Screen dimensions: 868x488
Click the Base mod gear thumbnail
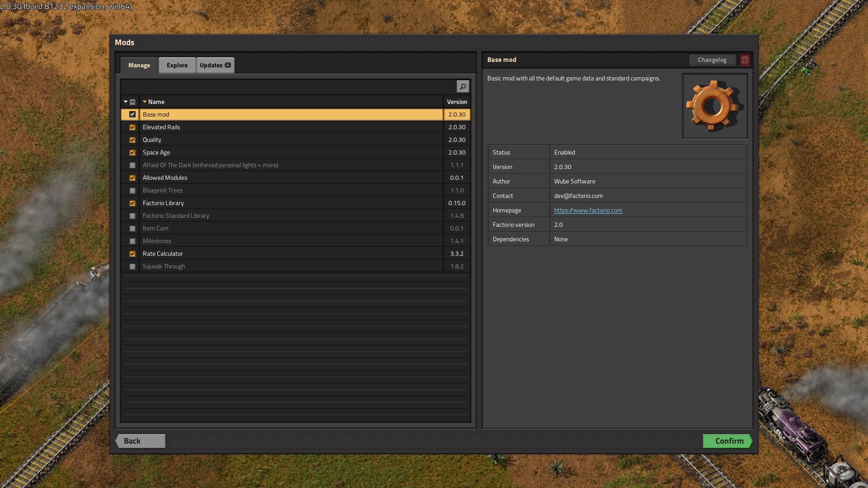tap(714, 106)
